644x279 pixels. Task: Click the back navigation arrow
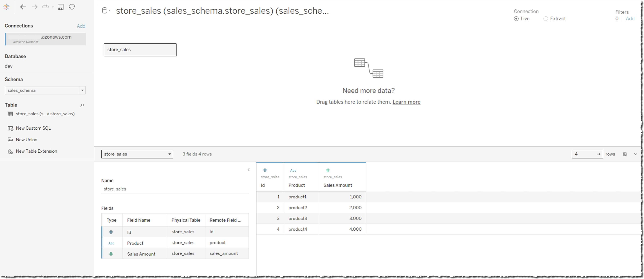point(23,7)
